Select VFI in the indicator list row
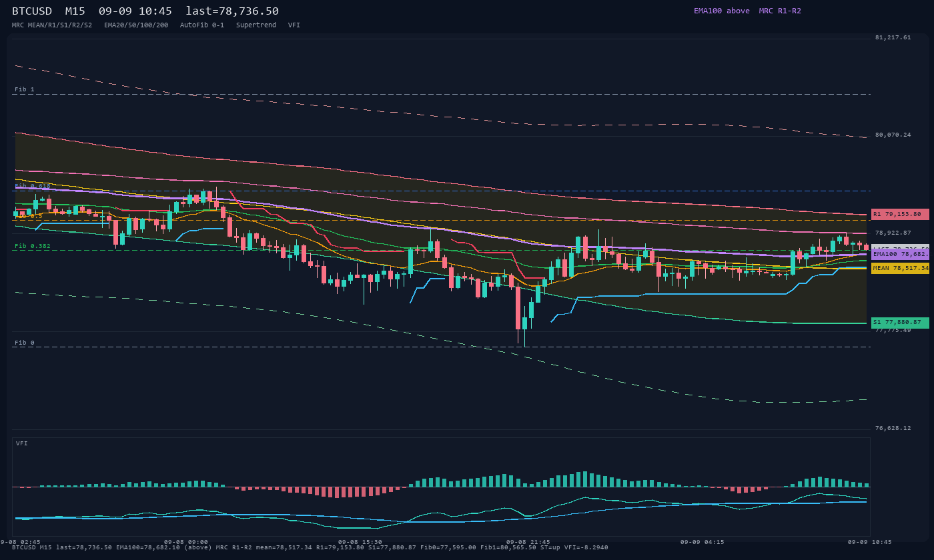The width and height of the screenshot is (934, 560). [x=294, y=25]
